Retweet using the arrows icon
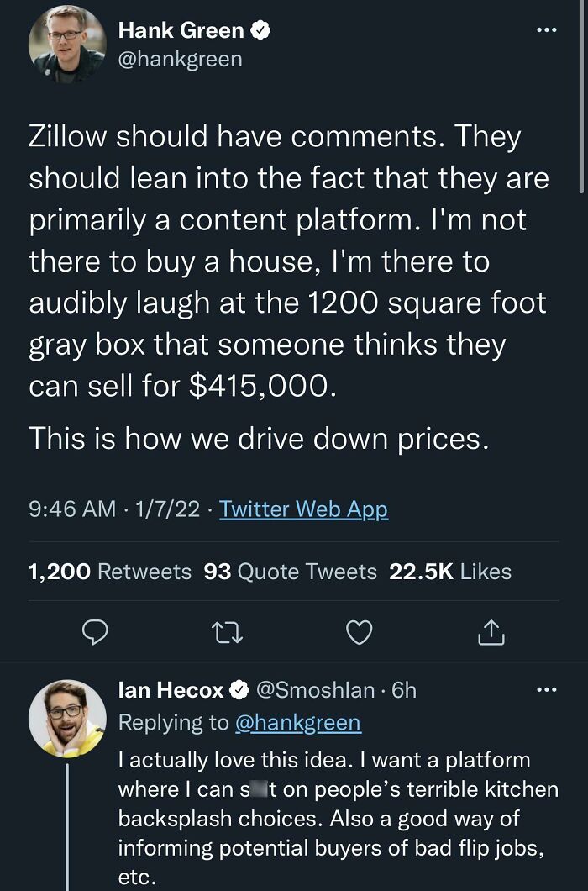Screen dimensions: 588x891 228,631
